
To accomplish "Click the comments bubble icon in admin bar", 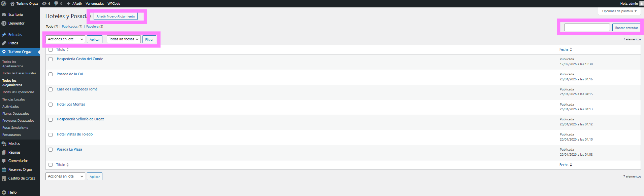I will click(x=56, y=4).
